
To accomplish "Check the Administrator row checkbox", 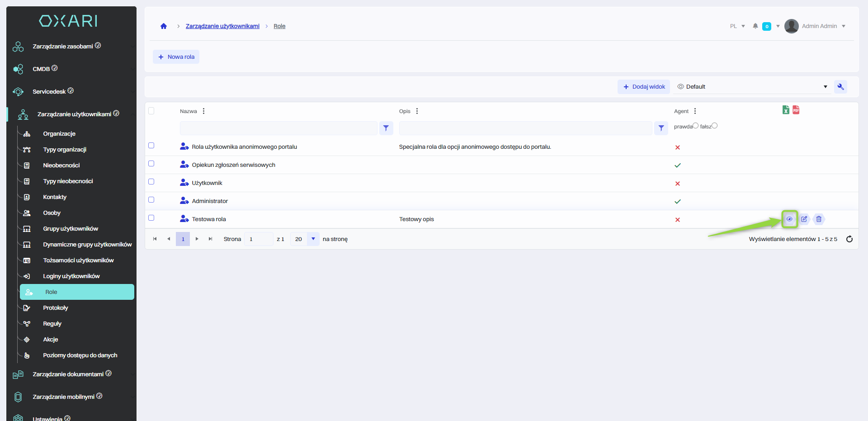I will pyautogui.click(x=151, y=200).
